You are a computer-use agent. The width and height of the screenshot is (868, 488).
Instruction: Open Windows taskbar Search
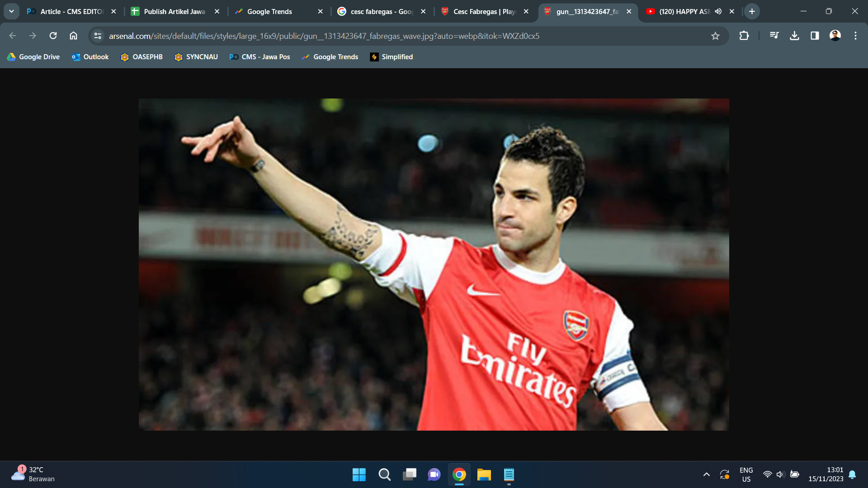point(384,474)
